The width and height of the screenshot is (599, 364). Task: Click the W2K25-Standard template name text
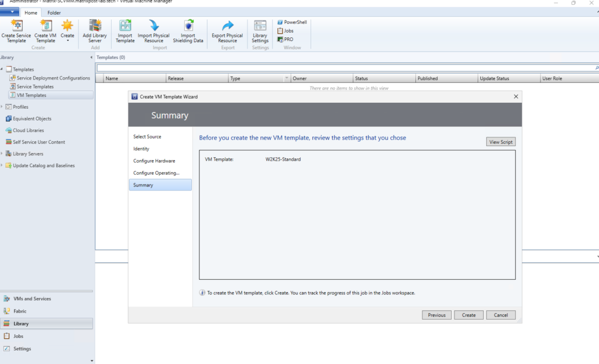(283, 160)
